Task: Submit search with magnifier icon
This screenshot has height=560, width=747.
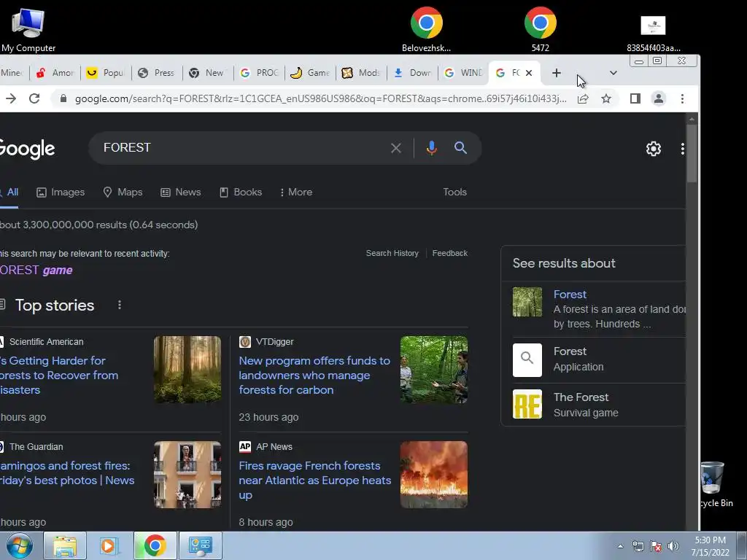Action: point(460,147)
